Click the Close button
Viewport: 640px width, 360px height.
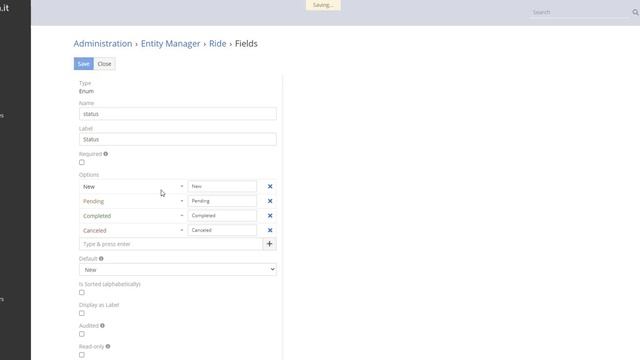[x=104, y=64]
